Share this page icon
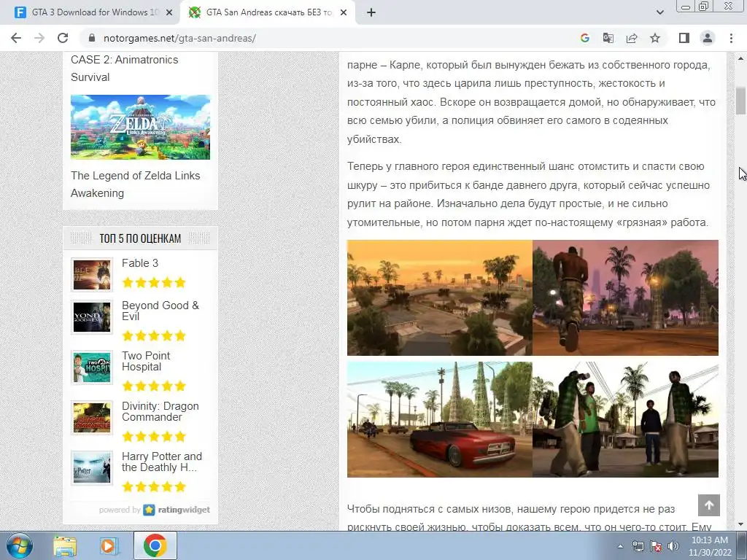The image size is (747, 560). pyautogui.click(x=632, y=38)
